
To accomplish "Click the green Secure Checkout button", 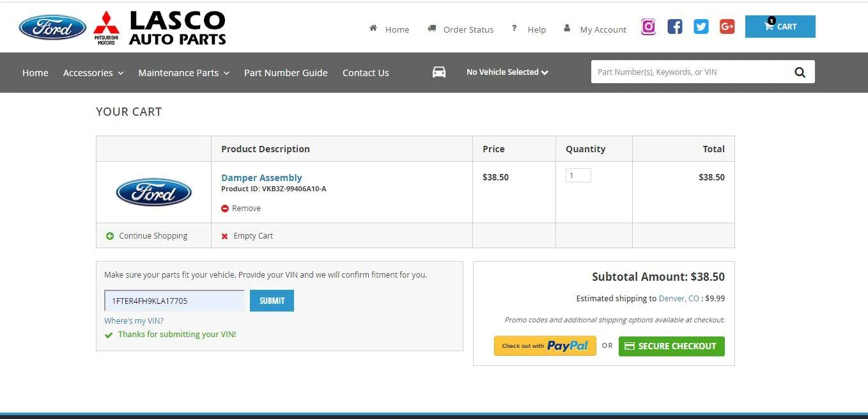I will 672,346.
